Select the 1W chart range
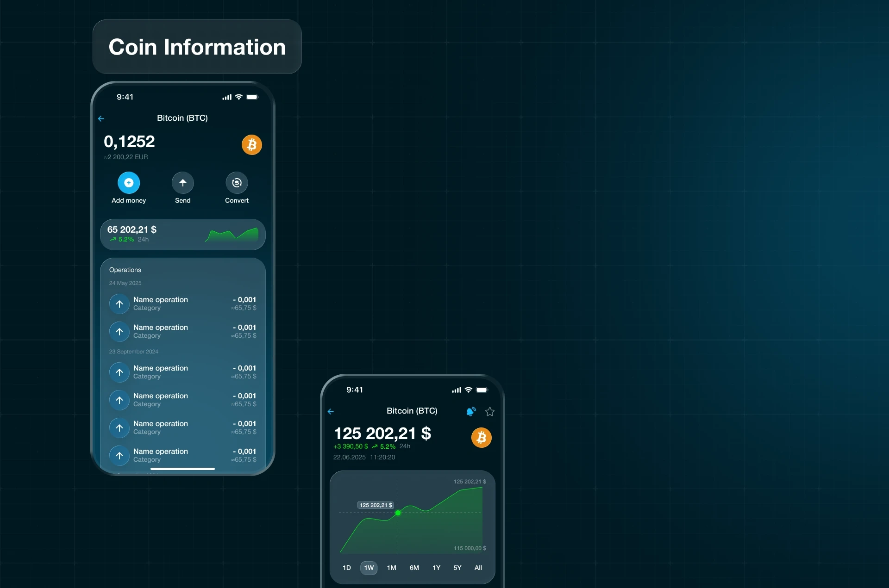This screenshot has height=588, width=889. (369, 568)
